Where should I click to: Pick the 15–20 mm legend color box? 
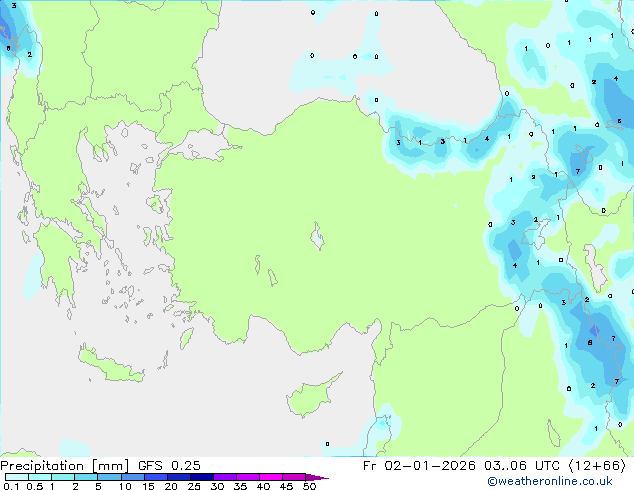(x=156, y=477)
